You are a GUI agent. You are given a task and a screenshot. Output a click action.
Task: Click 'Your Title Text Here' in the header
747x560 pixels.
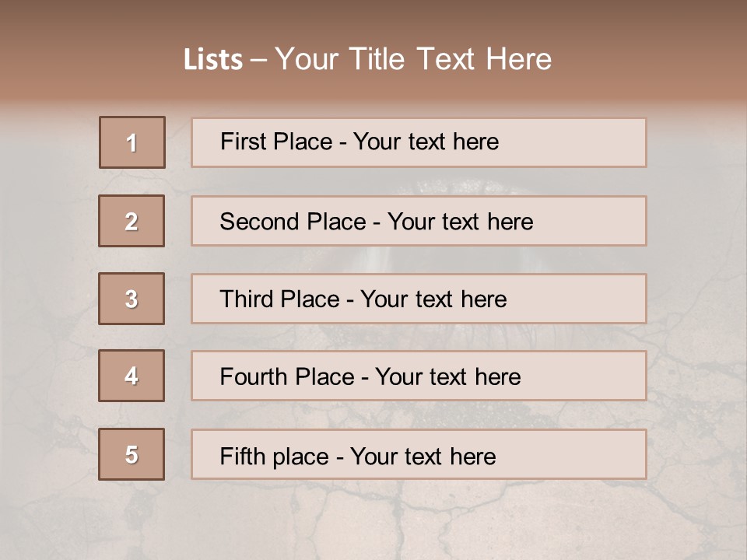pos(413,59)
